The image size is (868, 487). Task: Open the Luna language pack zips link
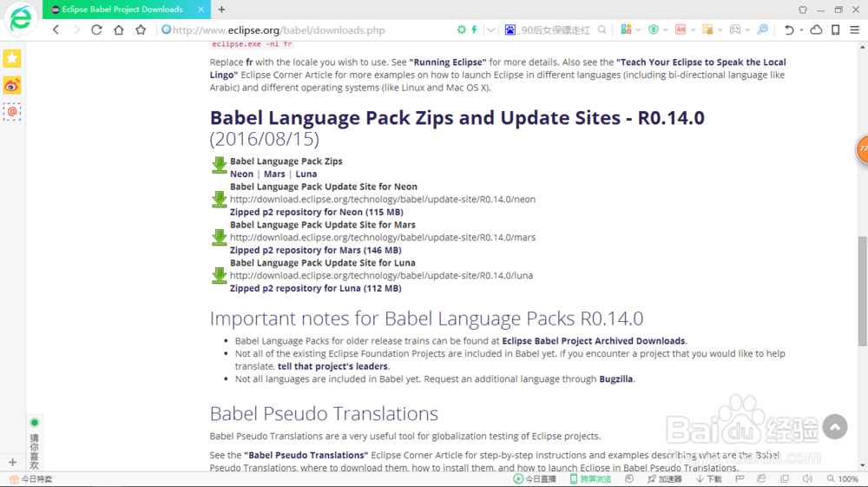306,174
